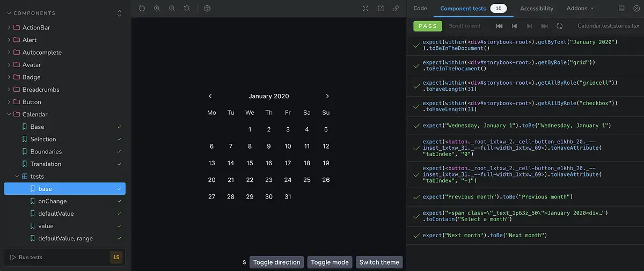The width and height of the screenshot is (644, 271).
Task: Click the PASS status button
Action: [428, 26]
